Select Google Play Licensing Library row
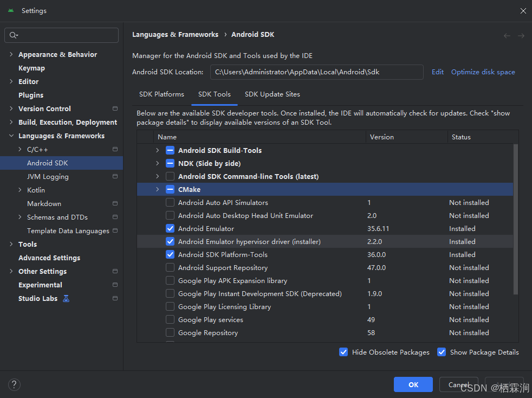Screen dimensions: 532x398 325,307
